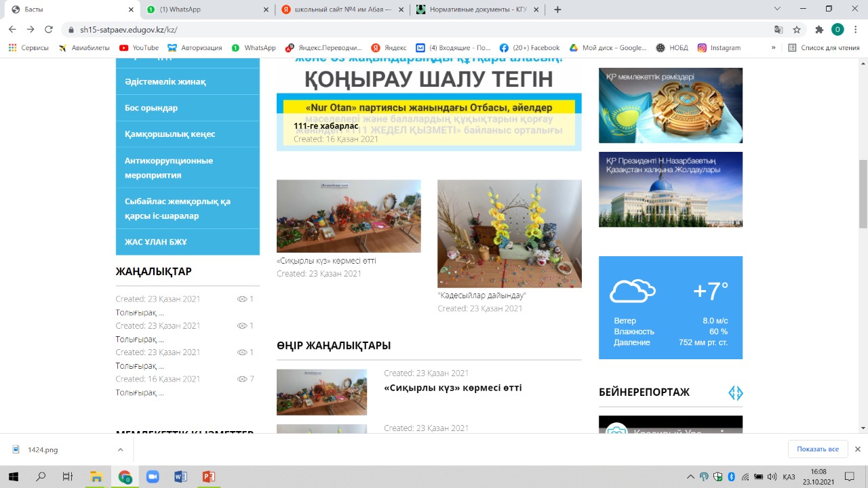
Task: Open Президент Жолдаулары banner
Action: (x=671, y=189)
